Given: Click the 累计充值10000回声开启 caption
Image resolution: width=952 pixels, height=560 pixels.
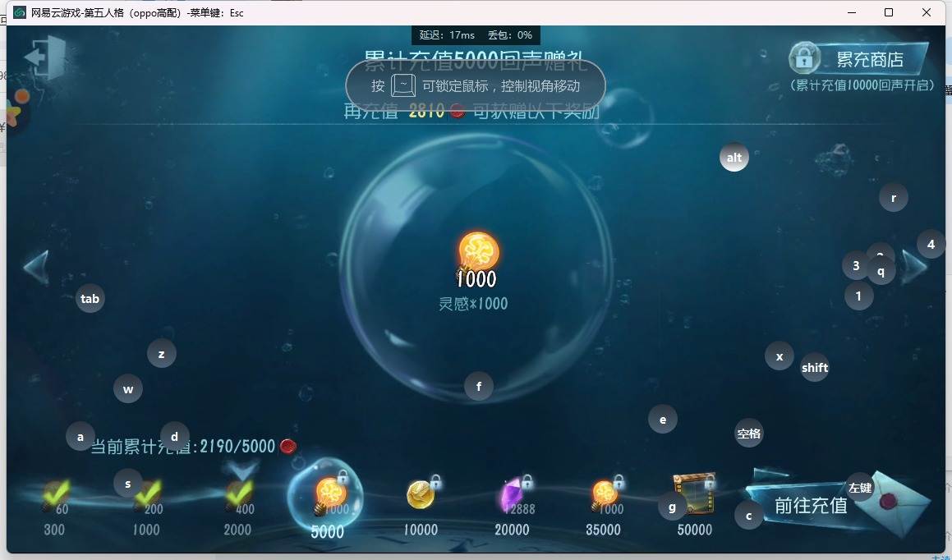Looking at the screenshot, I should pos(862,85).
